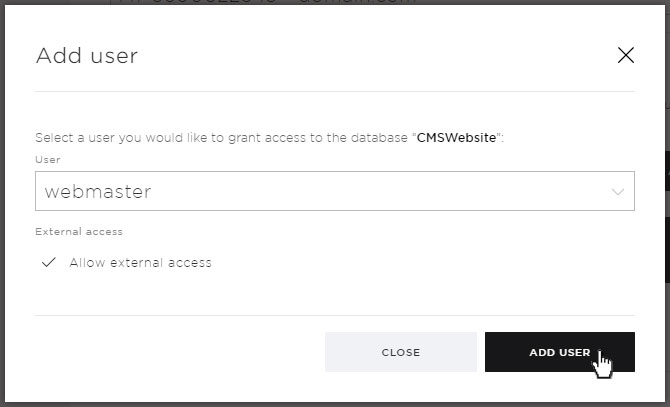Cancel the dialog using the gray CLOSE button
The image size is (670, 407).
click(x=401, y=352)
